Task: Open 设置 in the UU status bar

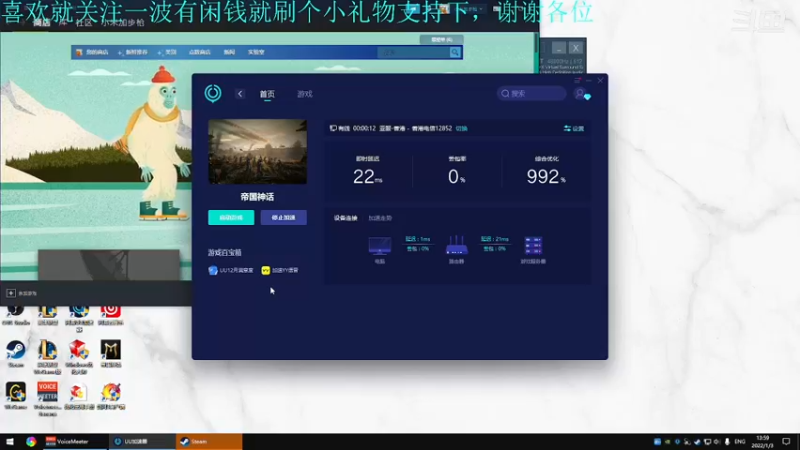Action: click(574, 129)
